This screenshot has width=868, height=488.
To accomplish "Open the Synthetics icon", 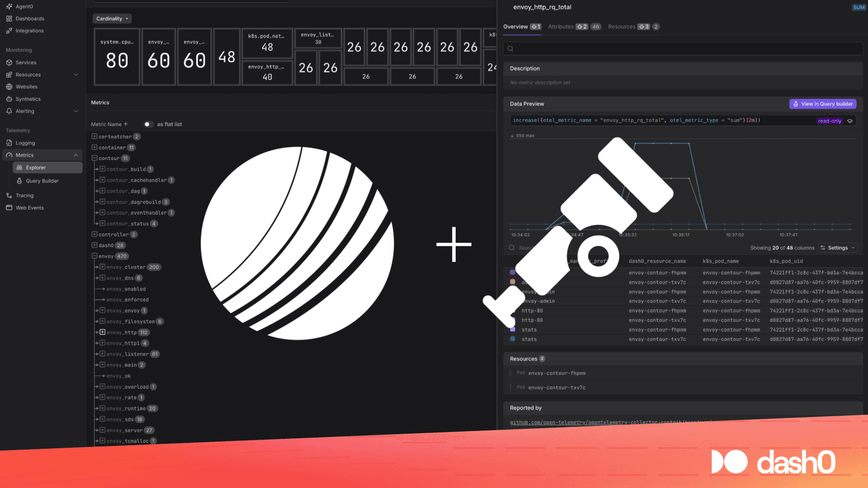I will coord(9,99).
